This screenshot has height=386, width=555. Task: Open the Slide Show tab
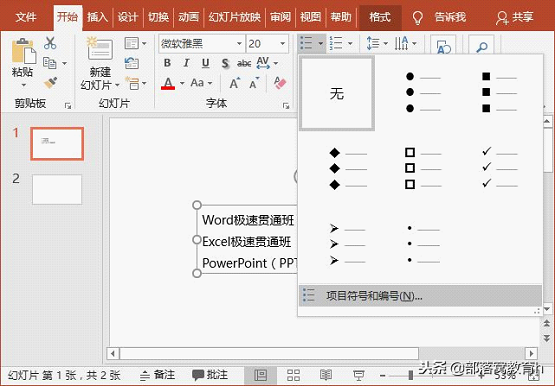point(234,17)
